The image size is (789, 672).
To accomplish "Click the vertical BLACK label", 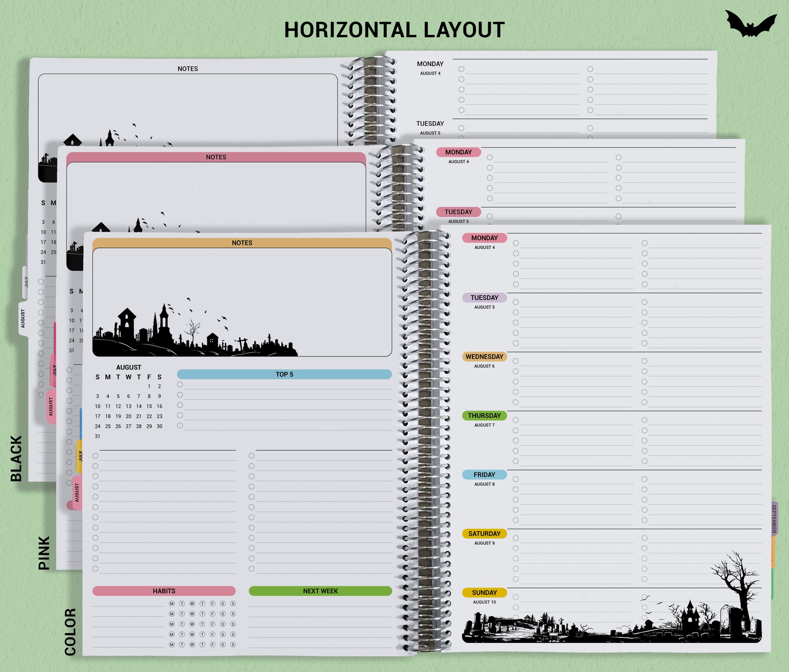I will click(x=16, y=458).
